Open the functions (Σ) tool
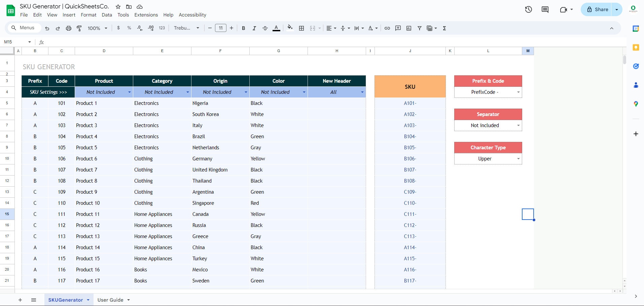This screenshot has height=306, width=644. tap(444, 28)
